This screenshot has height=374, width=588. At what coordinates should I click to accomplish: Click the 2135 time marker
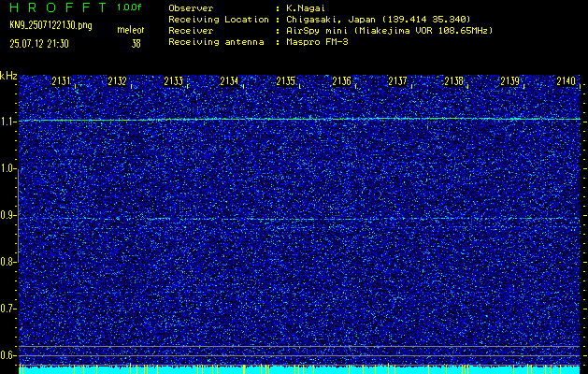click(285, 81)
